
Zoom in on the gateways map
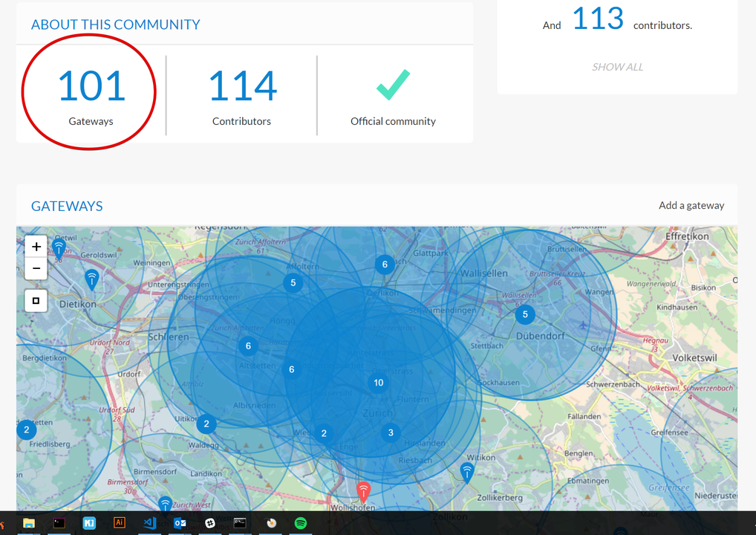tap(36, 247)
